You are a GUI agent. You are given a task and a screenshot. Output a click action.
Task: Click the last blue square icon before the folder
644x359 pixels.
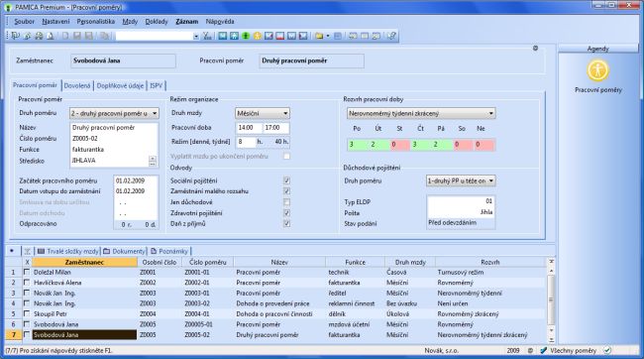[x=303, y=36]
